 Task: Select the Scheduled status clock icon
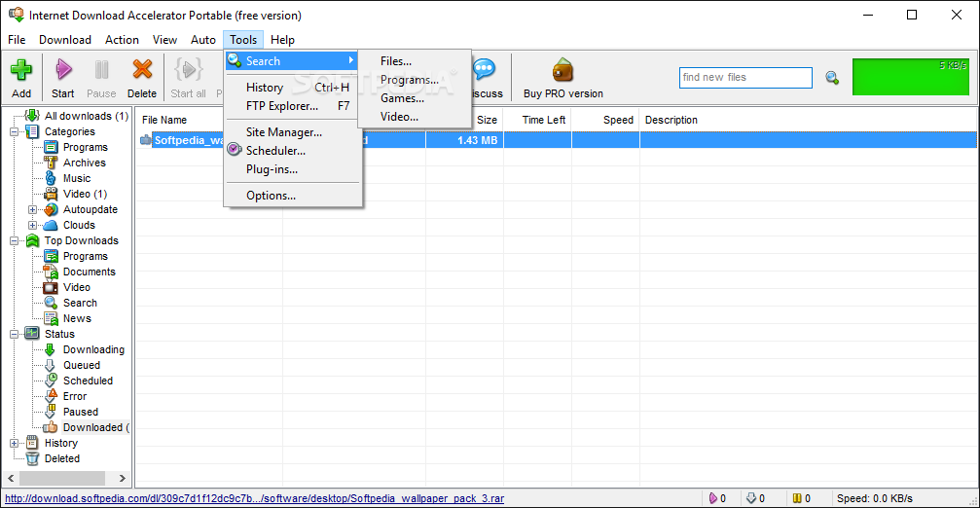[52, 381]
